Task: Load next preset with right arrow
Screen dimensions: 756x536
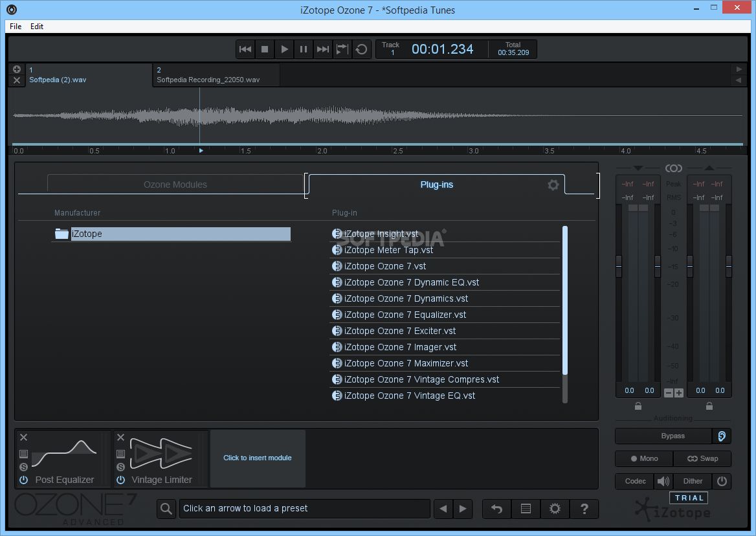Action: point(463,509)
